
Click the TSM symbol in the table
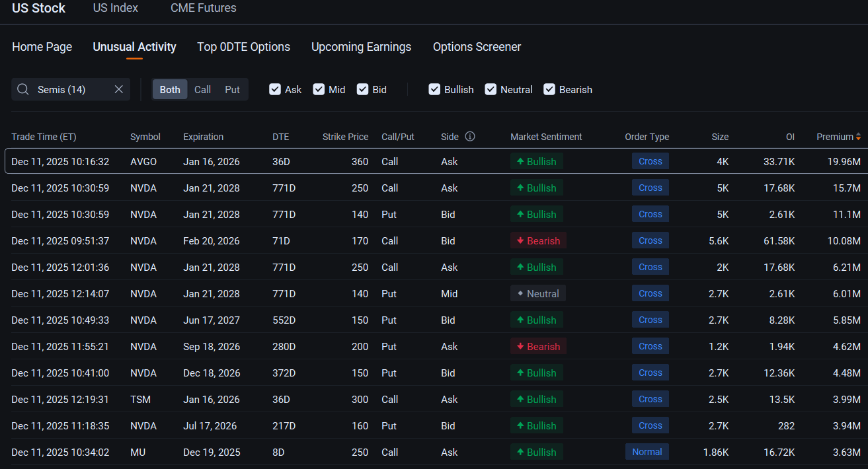pyautogui.click(x=140, y=399)
